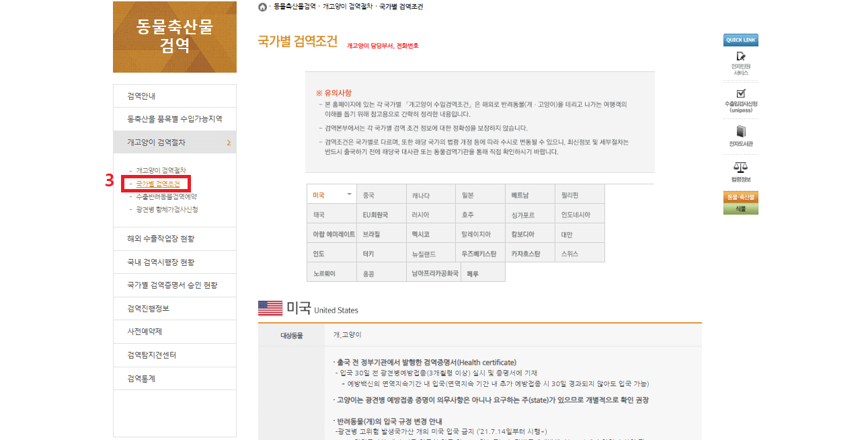The width and height of the screenshot is (868, 440).
Task: Select the 필리핀 country tab
Action: [580, 195]
